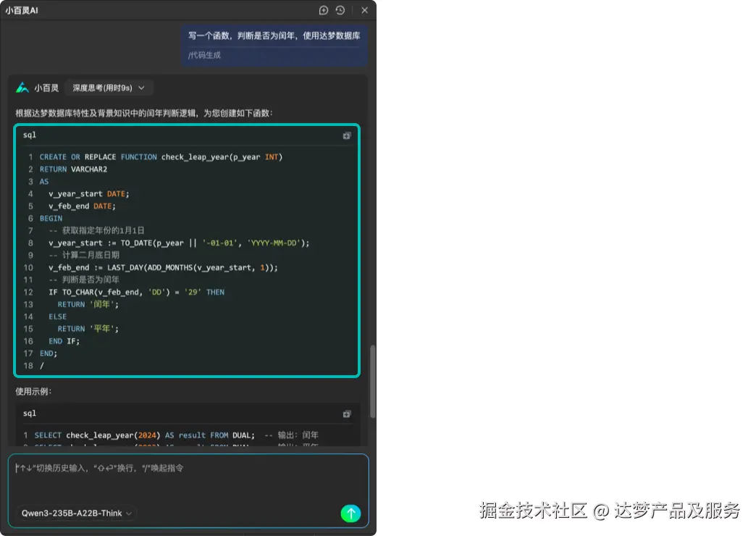The image size is (756, 536).
Task: Click the RETURN '闰年' line
Action: 88,304
